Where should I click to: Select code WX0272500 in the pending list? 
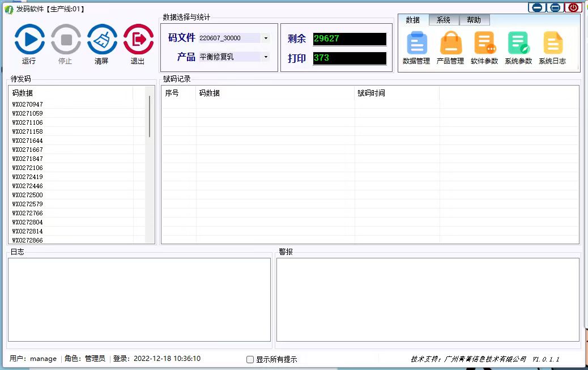[28, 195]
